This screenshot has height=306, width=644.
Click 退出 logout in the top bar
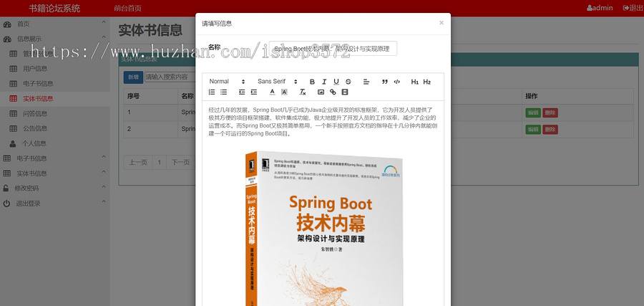pos(633,8)
